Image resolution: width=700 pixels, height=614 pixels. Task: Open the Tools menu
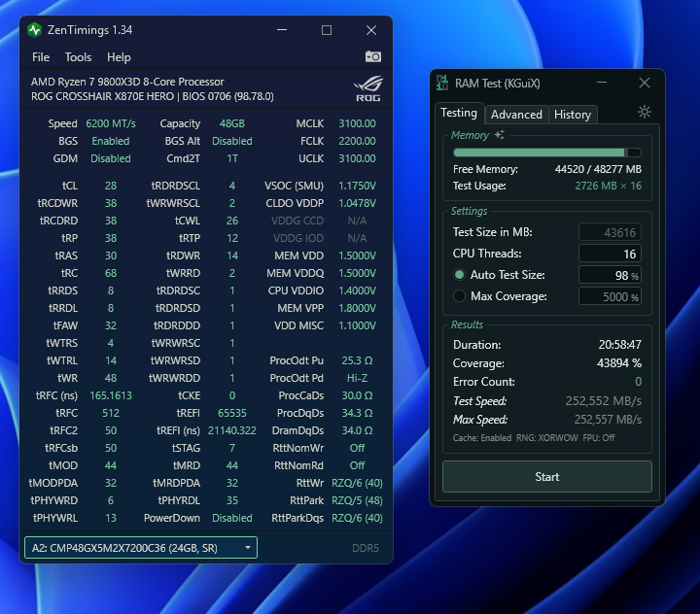pyautogui.click(x=78, y=57)
